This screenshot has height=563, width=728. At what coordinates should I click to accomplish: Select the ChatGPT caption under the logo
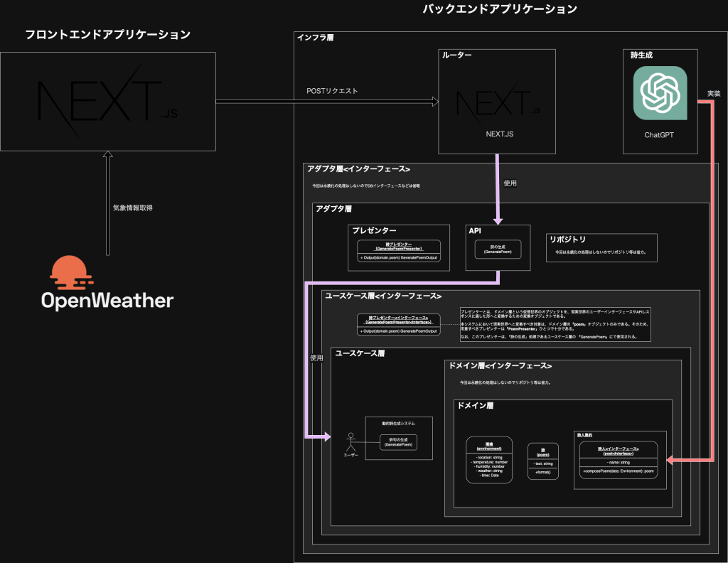point(659,134)
